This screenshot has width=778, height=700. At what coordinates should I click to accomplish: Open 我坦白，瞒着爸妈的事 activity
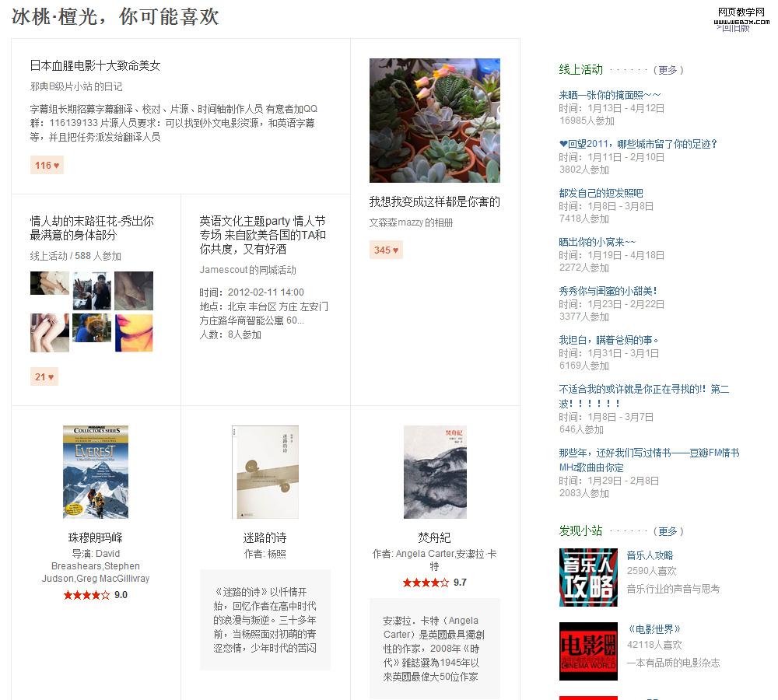pyautogui.click(x=608, y=340)
